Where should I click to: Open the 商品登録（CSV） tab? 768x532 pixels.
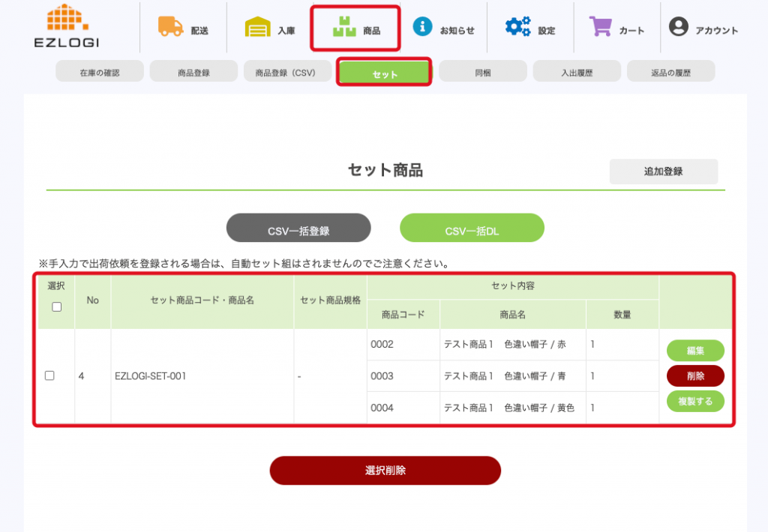coord(285,73)
